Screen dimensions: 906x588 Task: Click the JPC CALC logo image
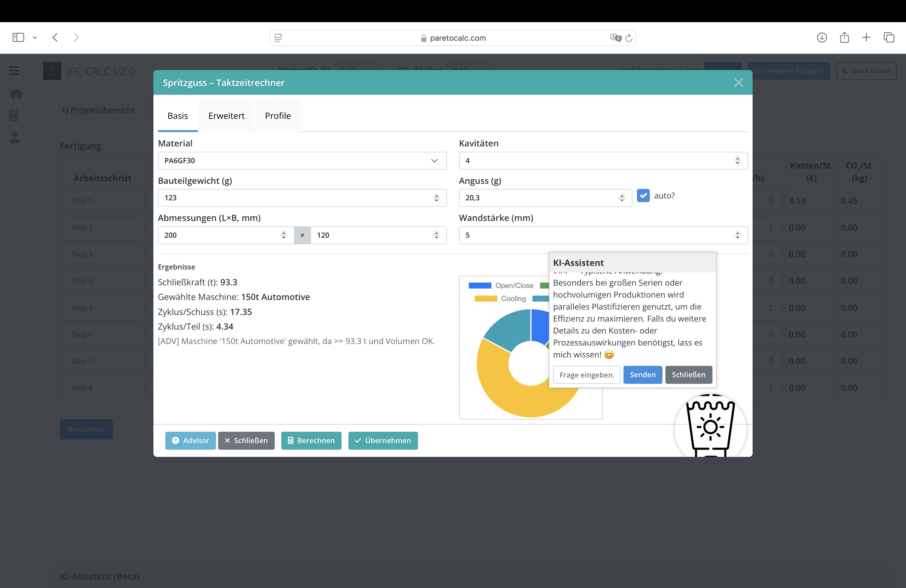pyautogui.click(x=52, y=71)
